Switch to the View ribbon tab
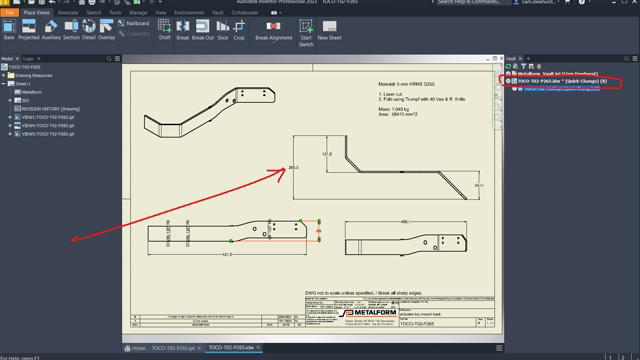The height and width of the screenshot is (360, 640). click(160, 13)
